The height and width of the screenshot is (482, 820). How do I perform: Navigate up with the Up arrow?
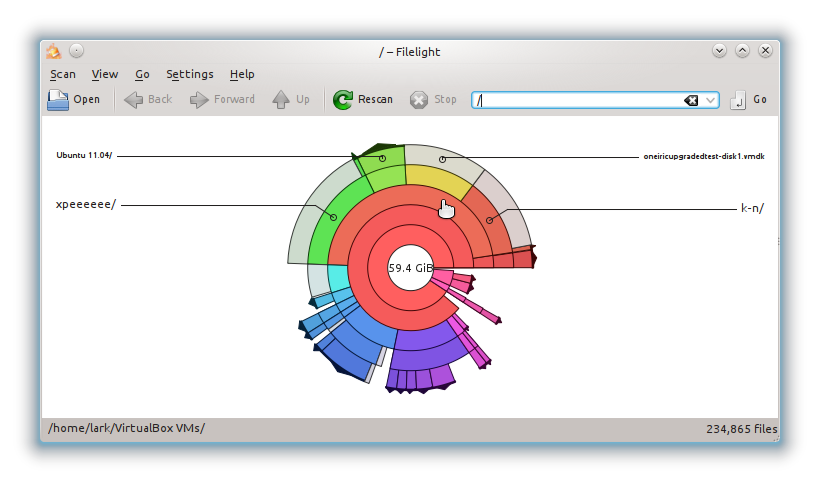pyautogui.click(x=281, y=99)
